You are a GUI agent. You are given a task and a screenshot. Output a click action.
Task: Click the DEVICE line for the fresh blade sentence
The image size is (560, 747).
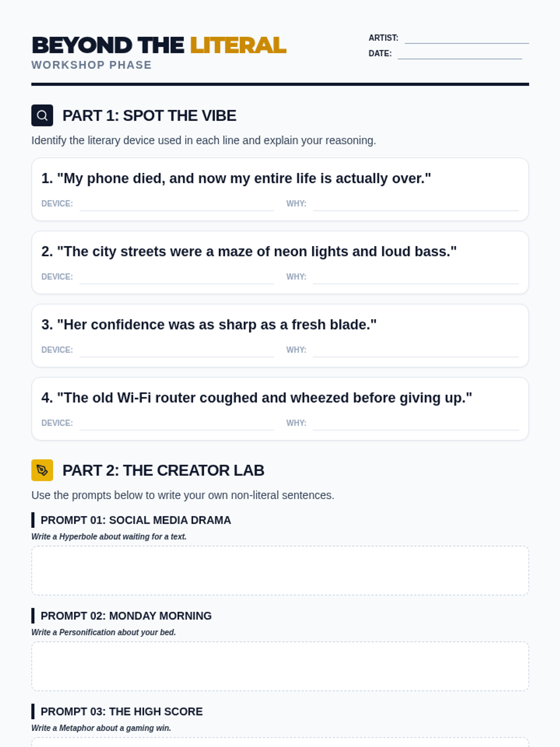point(176,351)
